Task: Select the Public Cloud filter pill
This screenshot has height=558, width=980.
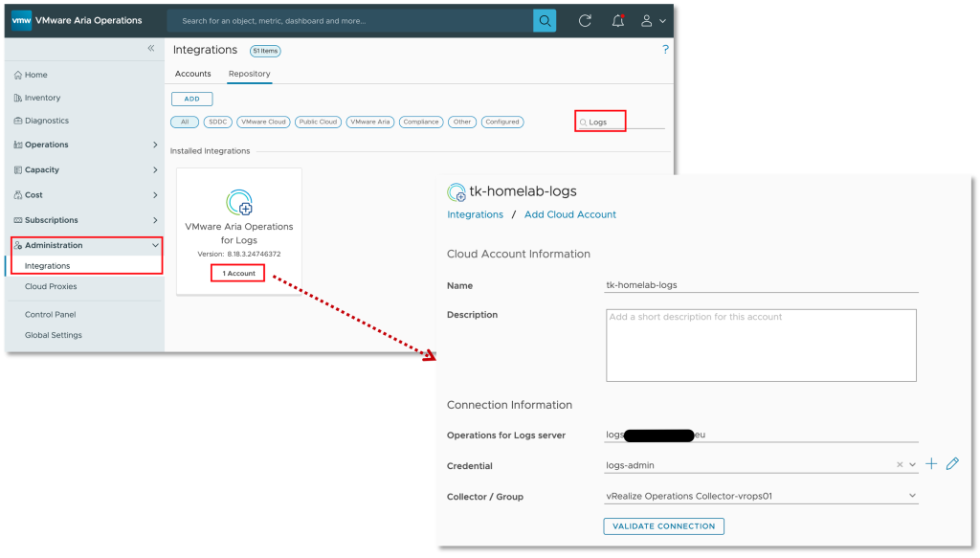Action: tap(318, 122)
